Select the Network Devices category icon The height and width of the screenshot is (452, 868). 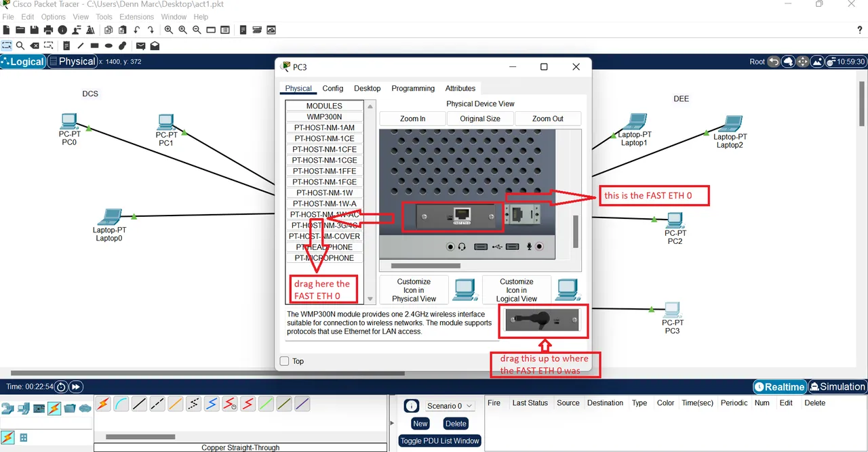(7, 409)
